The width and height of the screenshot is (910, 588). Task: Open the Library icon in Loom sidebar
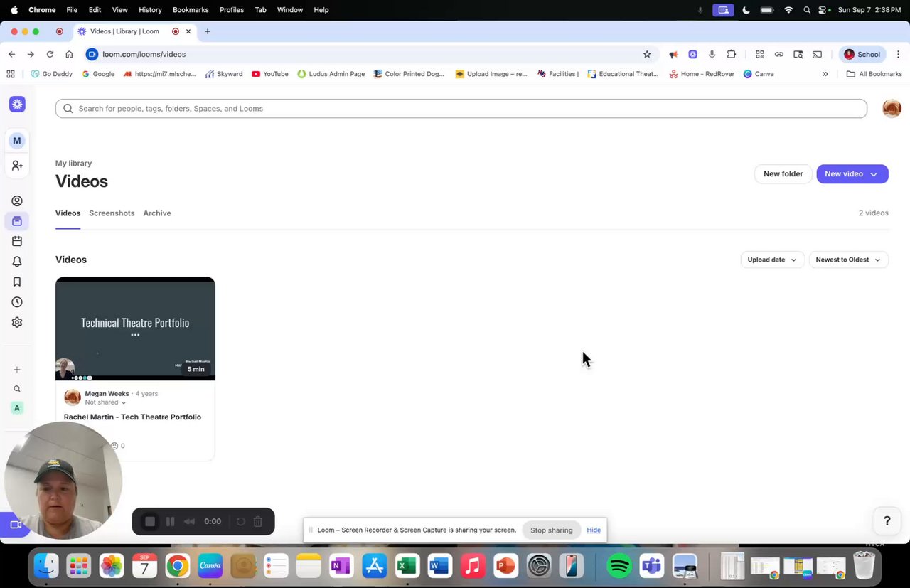[x=17, y=221]
